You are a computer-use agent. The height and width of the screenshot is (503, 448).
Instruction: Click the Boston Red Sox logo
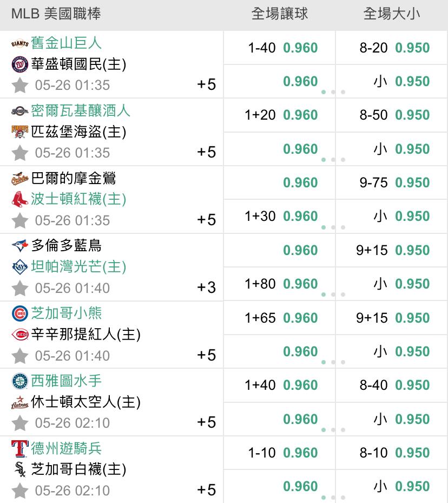(x=20, y=199)
